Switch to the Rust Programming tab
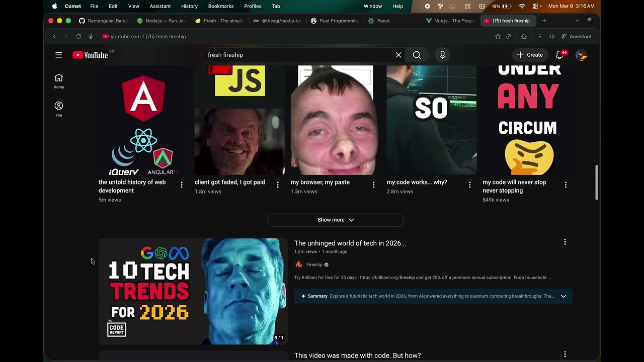The image size is (644, 362). click(x=335, y=21)
